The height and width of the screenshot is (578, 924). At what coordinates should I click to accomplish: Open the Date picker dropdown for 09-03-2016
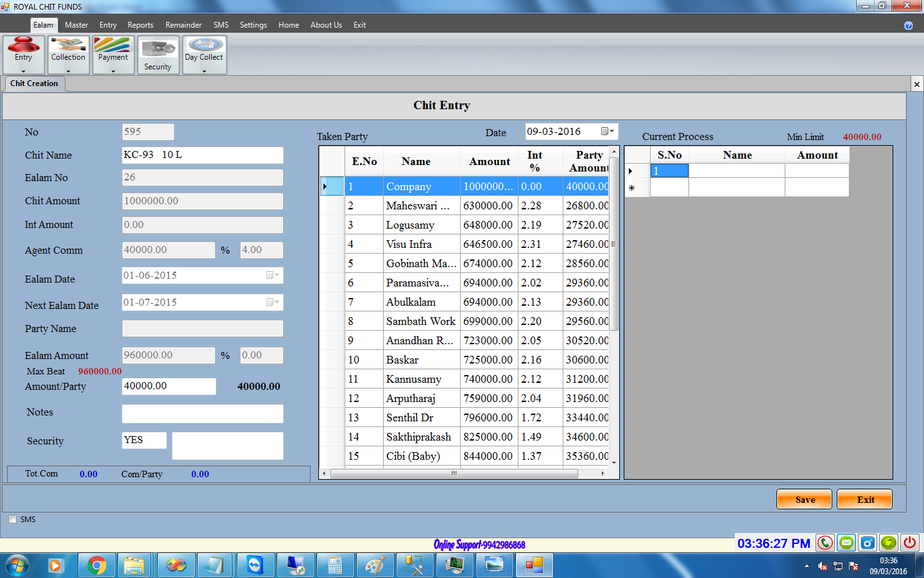608,131
